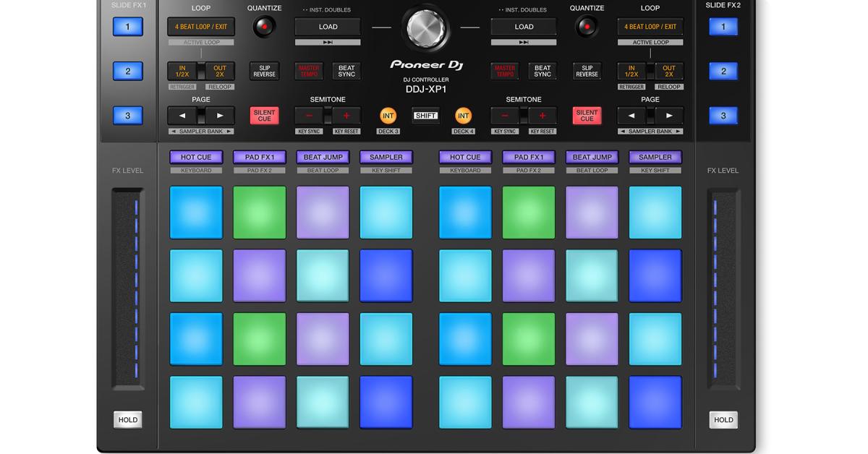Screen dimensions: 868x454
Task: Set left deck loop IN 1/2X
Action: (182, 71)
